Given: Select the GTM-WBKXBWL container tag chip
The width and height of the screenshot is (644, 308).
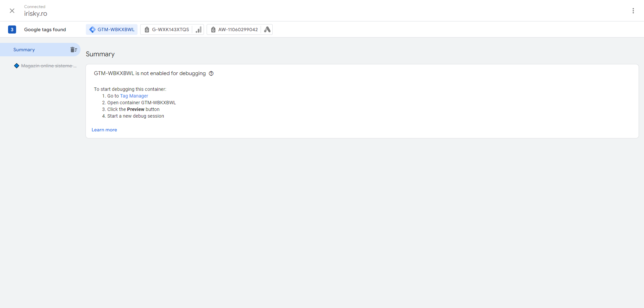Looking at the screenshot, I should tap(112, 29).
